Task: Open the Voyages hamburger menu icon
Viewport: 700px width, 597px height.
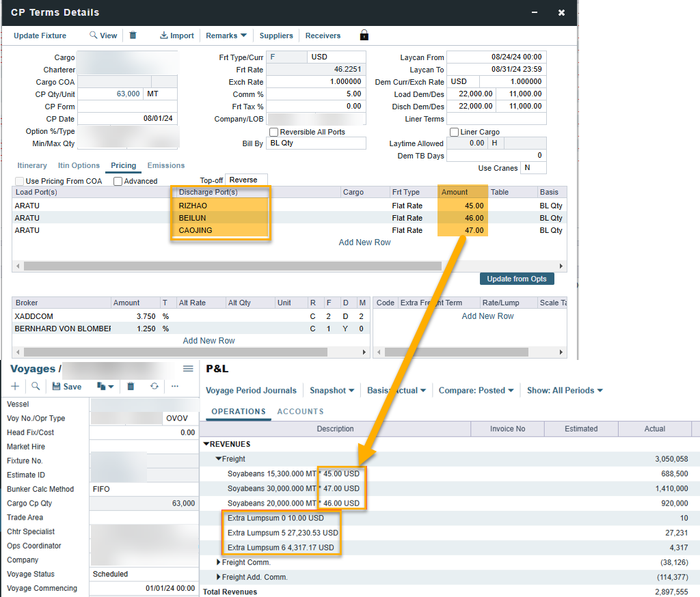Action: (188, 369)
